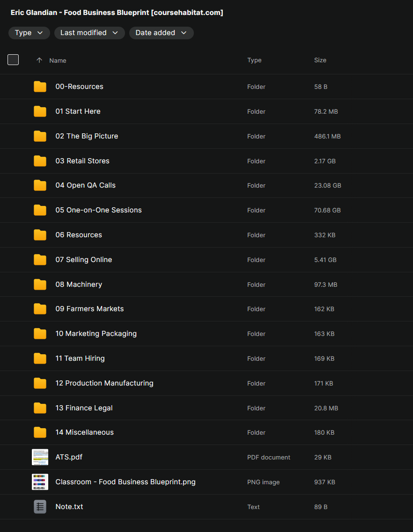Click the 13 Finance Legal folder icon
Viewport: 413px width, 532px height.
tap(40, 408)
